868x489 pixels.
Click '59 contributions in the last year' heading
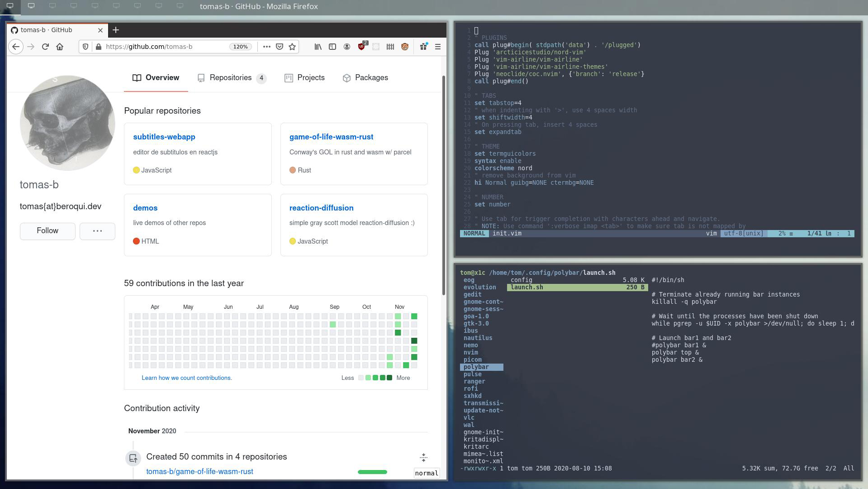184,283
